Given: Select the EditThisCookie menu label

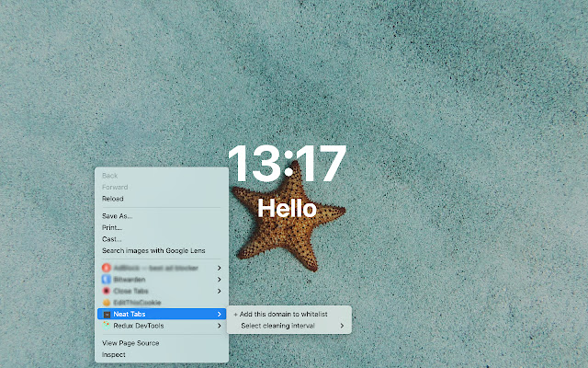Looking at the screenshot, I should point(137,303).
